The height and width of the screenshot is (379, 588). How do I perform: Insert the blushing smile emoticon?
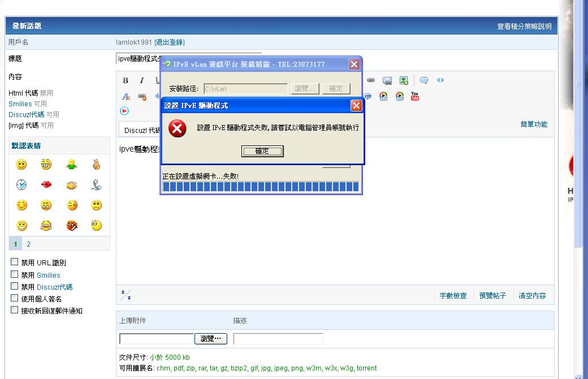(21, 205)
